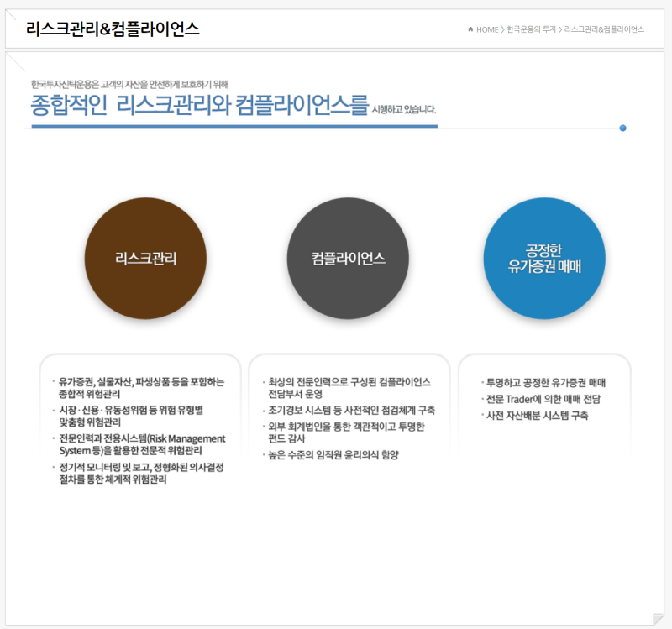Image resolution: width=672 pixels, height=629 pixels.
Task: Click the brown 리스크관리 circle
Action: point(145,258)
